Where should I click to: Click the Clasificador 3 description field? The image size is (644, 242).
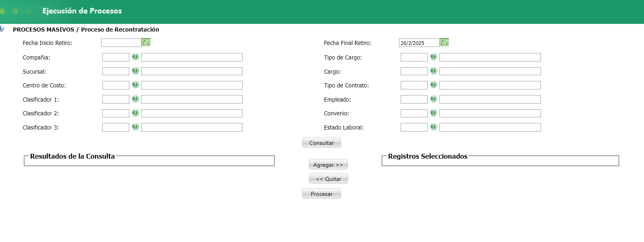coord(192,127)
